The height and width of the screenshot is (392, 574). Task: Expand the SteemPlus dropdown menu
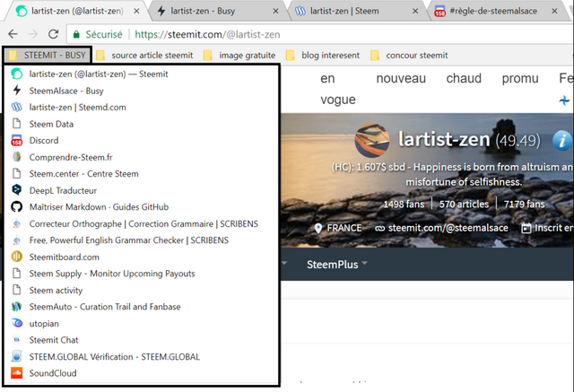point(337,265)
